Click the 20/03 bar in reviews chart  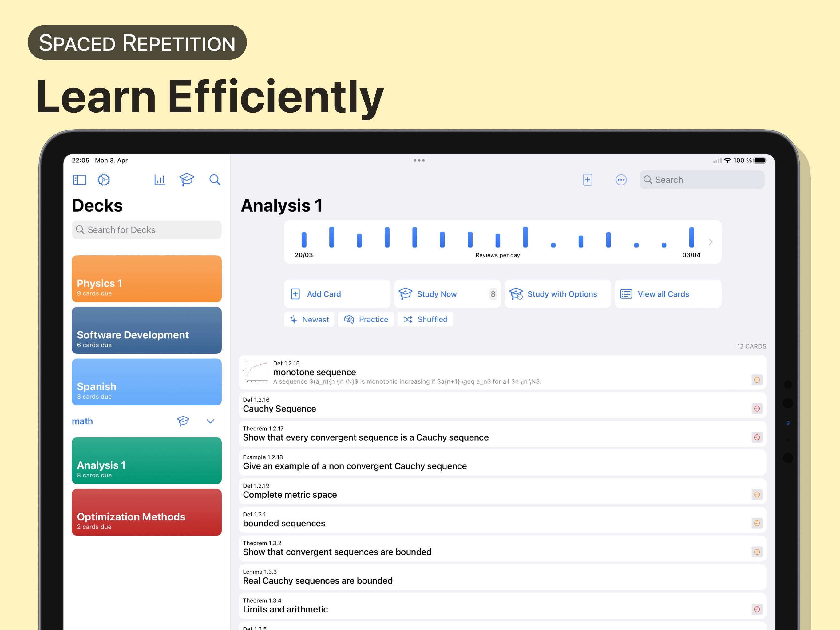pos(304,240)
